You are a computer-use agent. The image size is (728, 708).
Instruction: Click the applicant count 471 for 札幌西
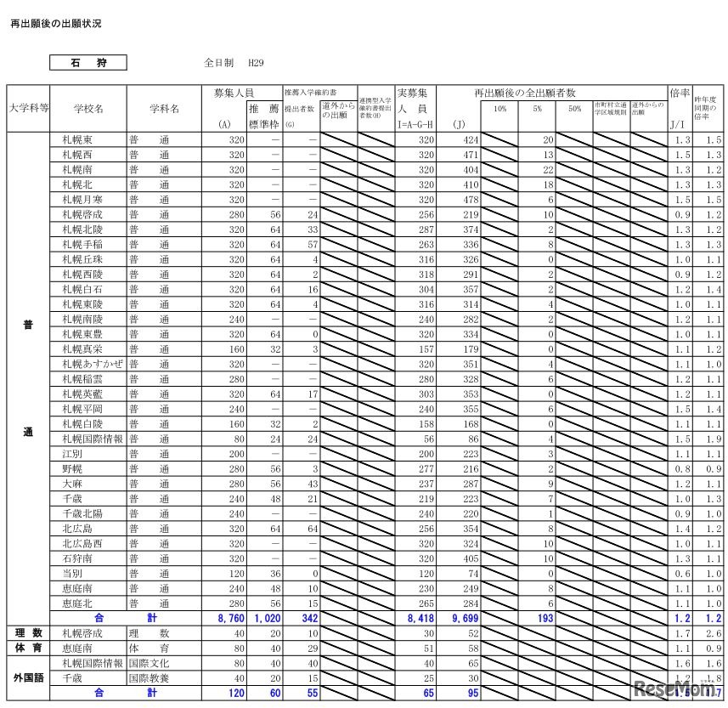tap(471, 155)
